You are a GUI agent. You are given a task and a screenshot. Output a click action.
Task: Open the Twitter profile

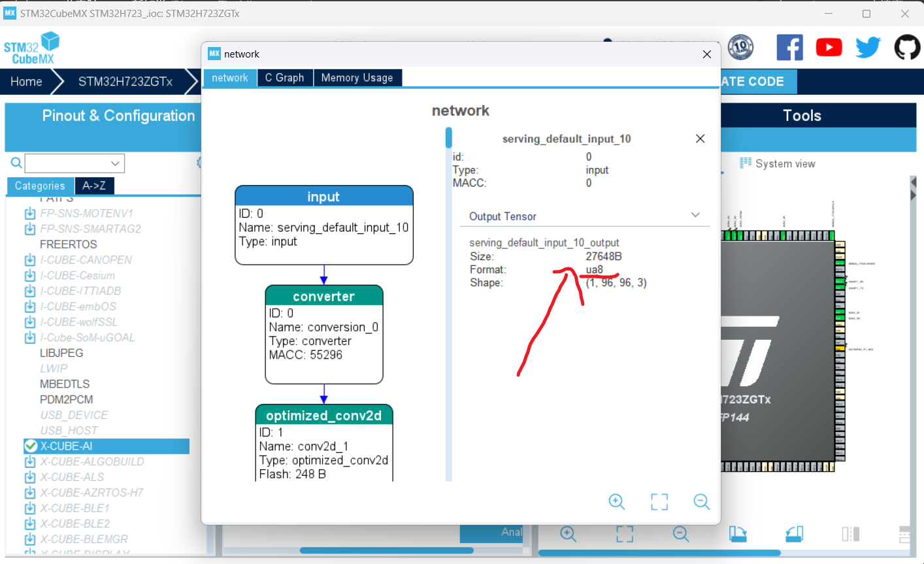[868, 47]
